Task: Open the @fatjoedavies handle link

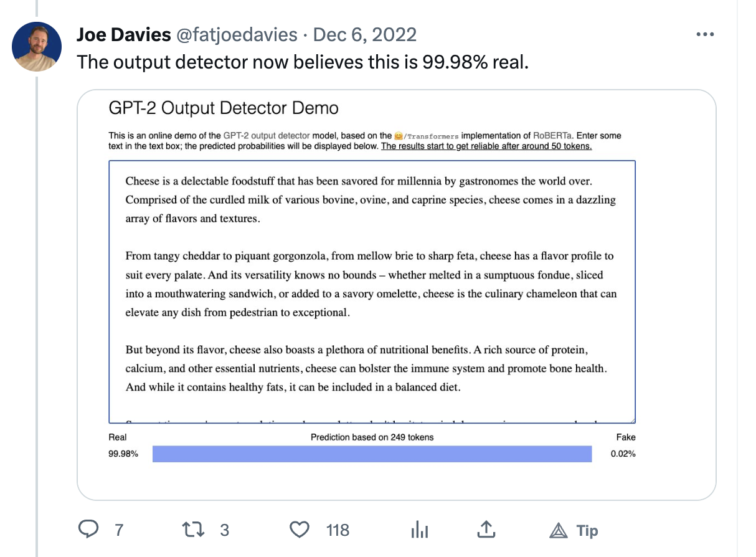Action: point(237,35)
